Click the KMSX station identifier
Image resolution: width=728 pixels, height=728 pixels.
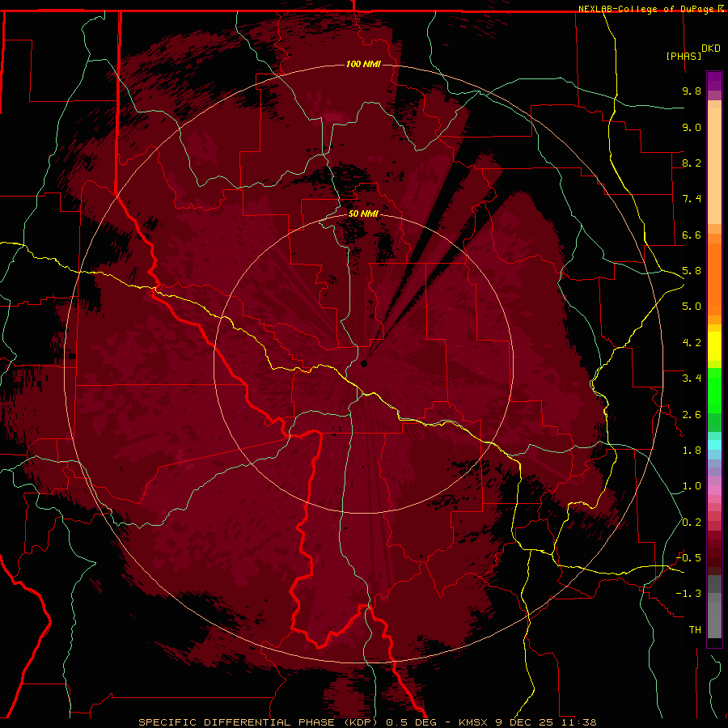pyautogui.click(x=475, y=722)
